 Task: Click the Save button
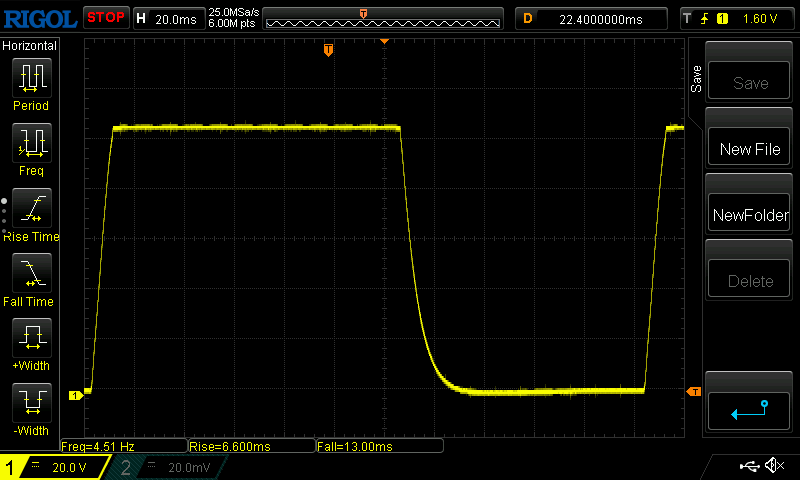pos(749,81)
